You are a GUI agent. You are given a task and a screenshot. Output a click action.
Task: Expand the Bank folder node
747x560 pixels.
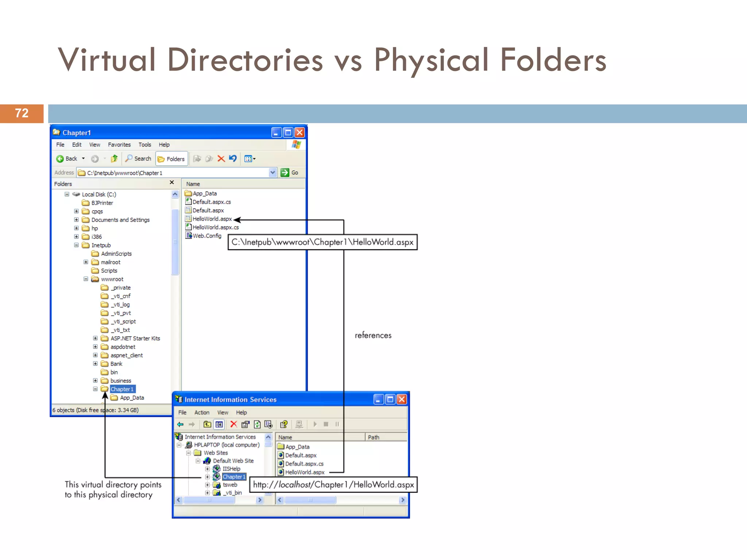coord(95,363)
